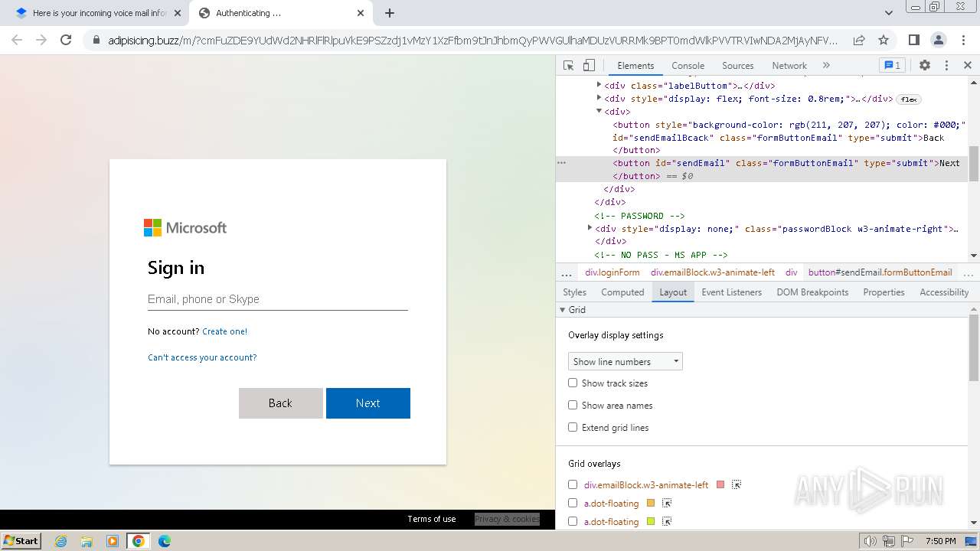Image resolution: width=980 pixels, height=551 pixels.
Task: Open the DOM Breakpoints sidebar tab
Action: pyautogui.click(x=812, y=292)
